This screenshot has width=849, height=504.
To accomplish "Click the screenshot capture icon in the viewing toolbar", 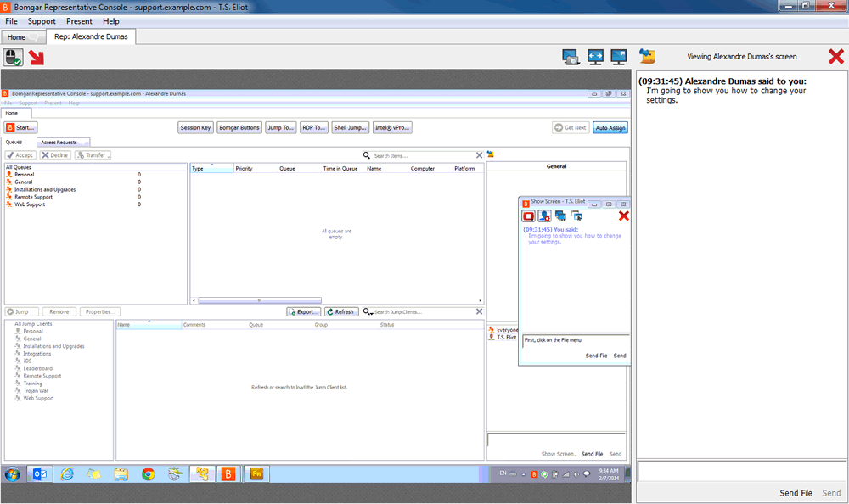I will click(570, 56).
